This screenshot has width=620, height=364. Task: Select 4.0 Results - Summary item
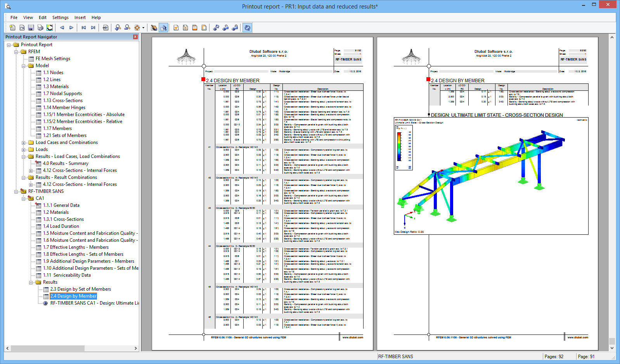66,163
